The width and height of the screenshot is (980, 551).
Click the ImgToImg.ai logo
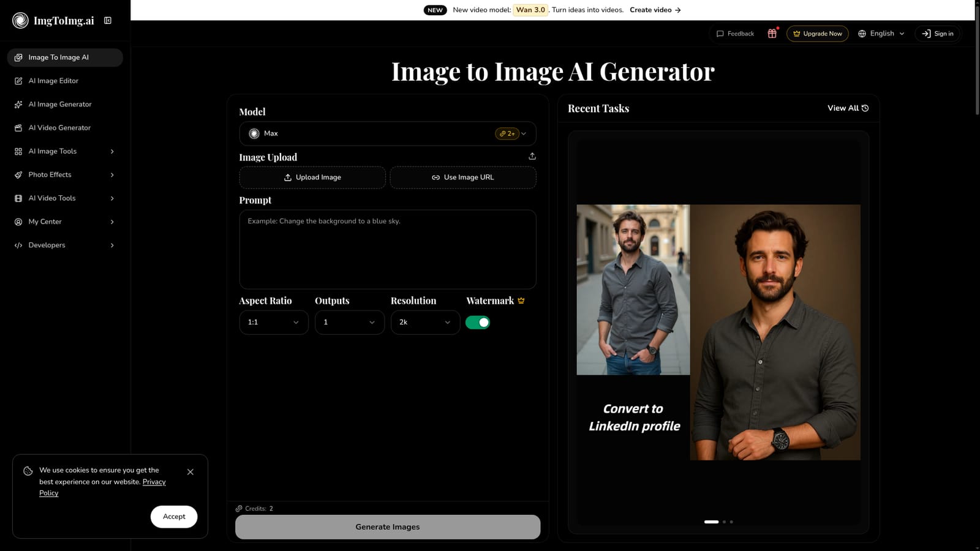point(53,21)
